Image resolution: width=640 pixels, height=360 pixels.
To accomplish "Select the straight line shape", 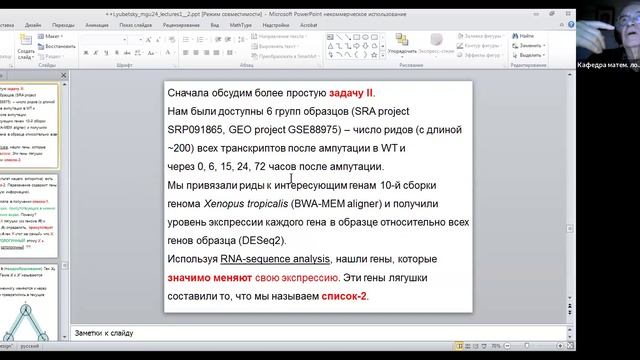I will pyautogui.click(x=339, y=37).
